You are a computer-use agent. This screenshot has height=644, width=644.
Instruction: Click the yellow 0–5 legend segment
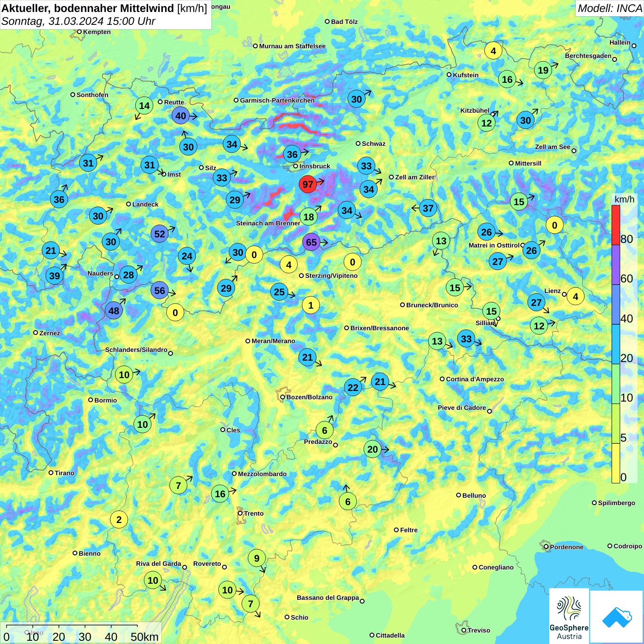pyautogui.click(x=615, y=463)
